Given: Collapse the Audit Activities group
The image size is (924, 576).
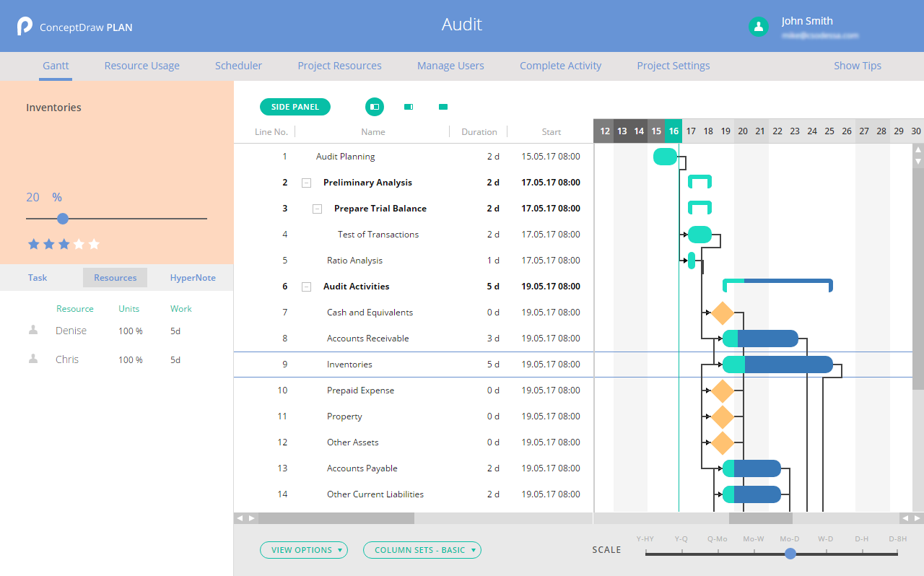Looking at the screenshot, I should point(306,287).
